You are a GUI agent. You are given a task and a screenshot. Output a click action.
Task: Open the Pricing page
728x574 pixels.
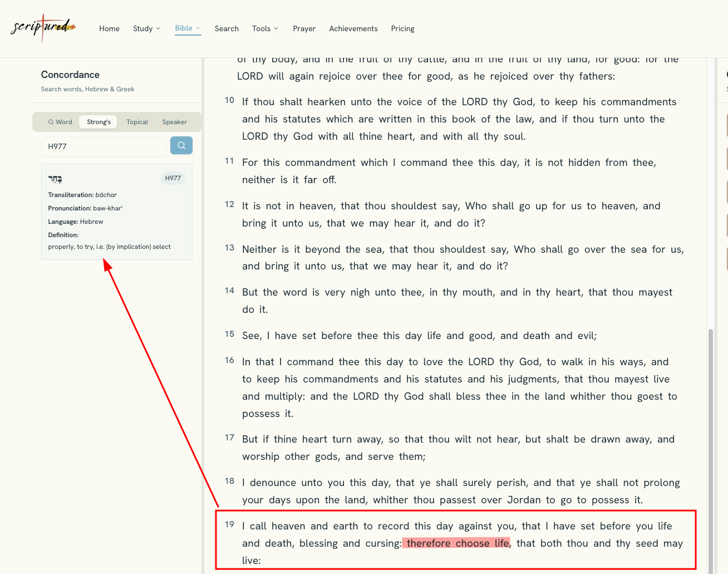click(x=402, y=28)
